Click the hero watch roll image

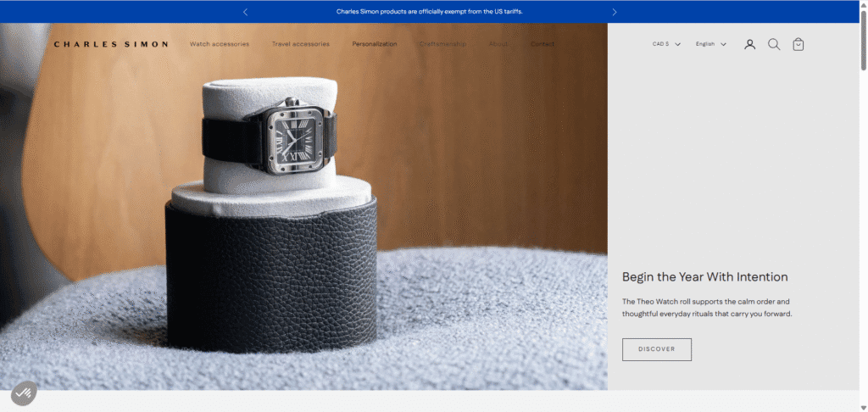pos(303,207)
